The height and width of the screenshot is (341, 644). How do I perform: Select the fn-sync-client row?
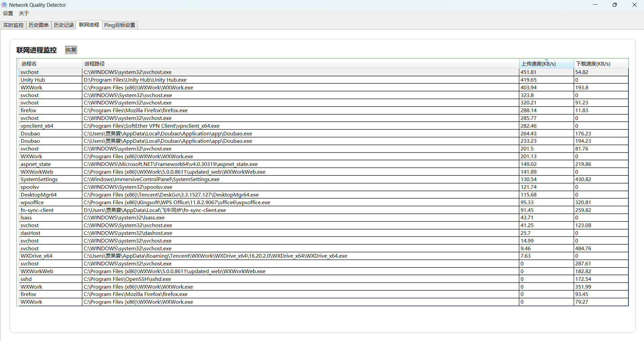(37, 210)
